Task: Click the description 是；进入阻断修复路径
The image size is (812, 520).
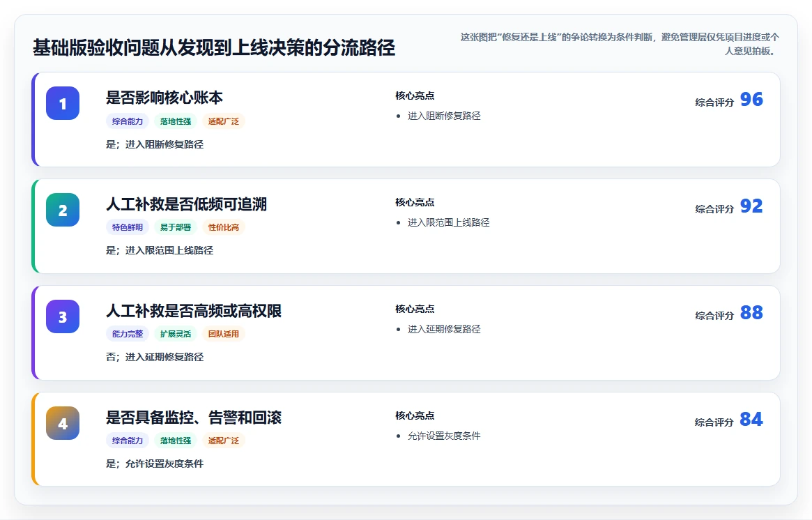Action: (x=155, y=144)
